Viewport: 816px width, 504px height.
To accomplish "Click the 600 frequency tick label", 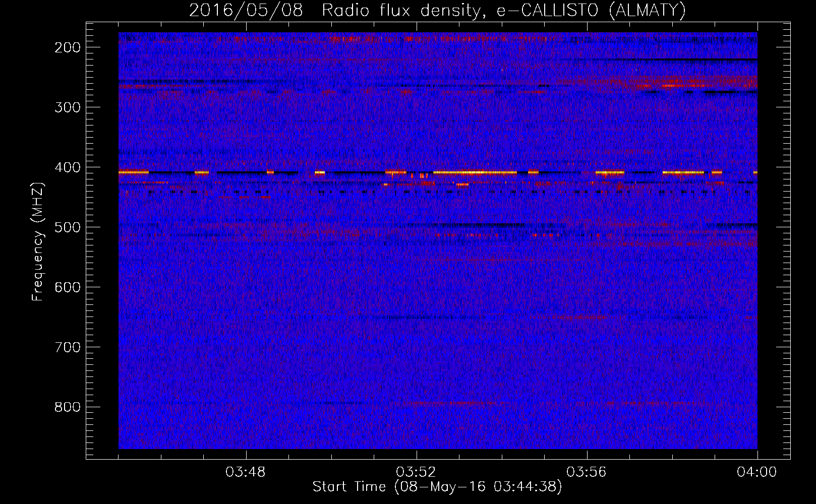I will [x=67, y=287].
